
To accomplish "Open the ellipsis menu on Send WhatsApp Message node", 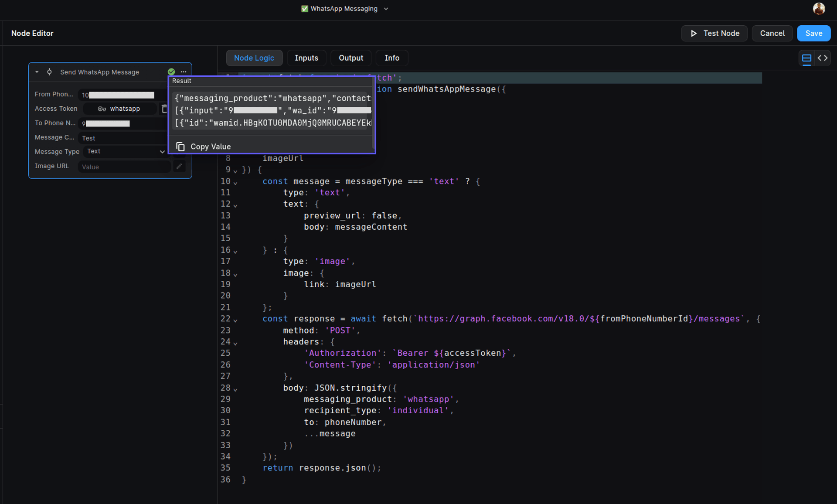I will tap(183, 72).
